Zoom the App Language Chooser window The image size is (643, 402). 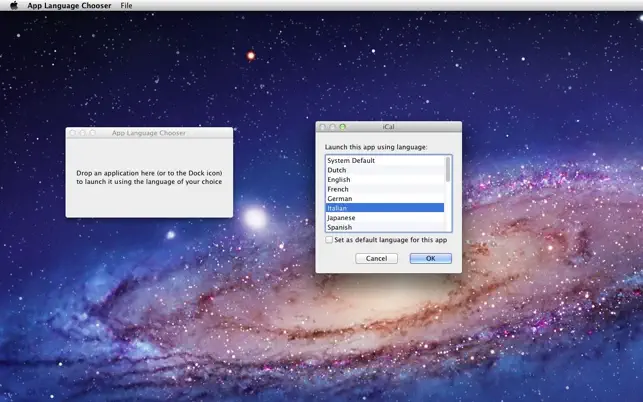tap(93, 133)
